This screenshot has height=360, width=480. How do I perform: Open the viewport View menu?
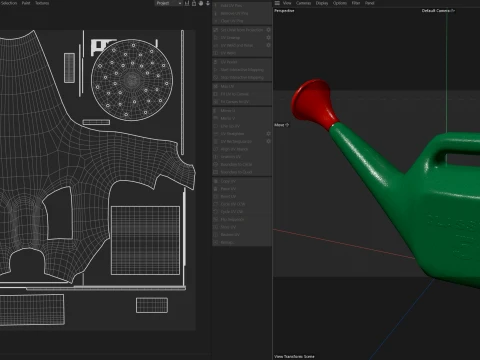[287, 3]
